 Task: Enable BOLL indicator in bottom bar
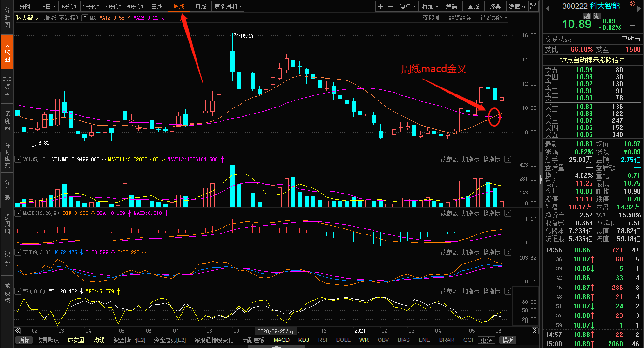343,340
